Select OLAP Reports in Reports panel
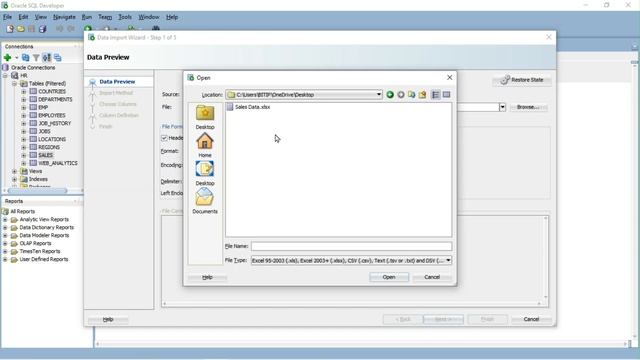Viewport: 640px width, 360px height. (35, 243)
